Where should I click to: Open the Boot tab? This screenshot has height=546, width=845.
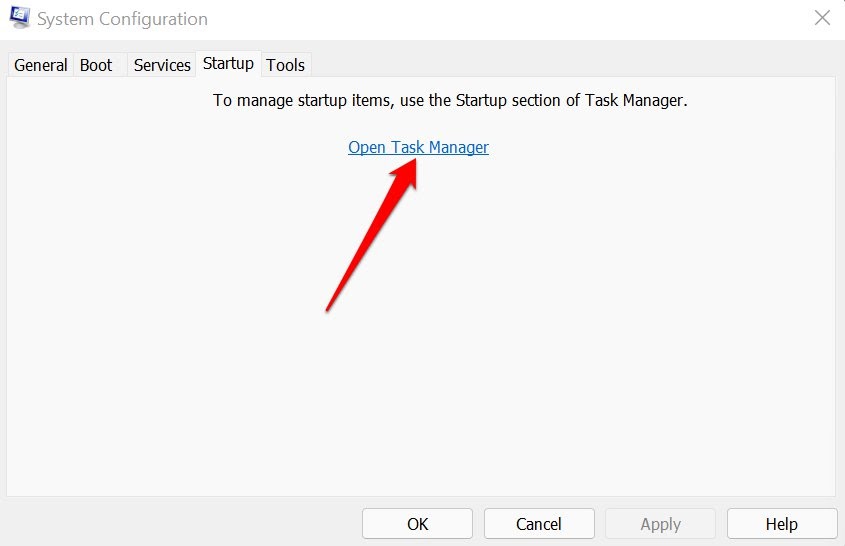[96, 65]
